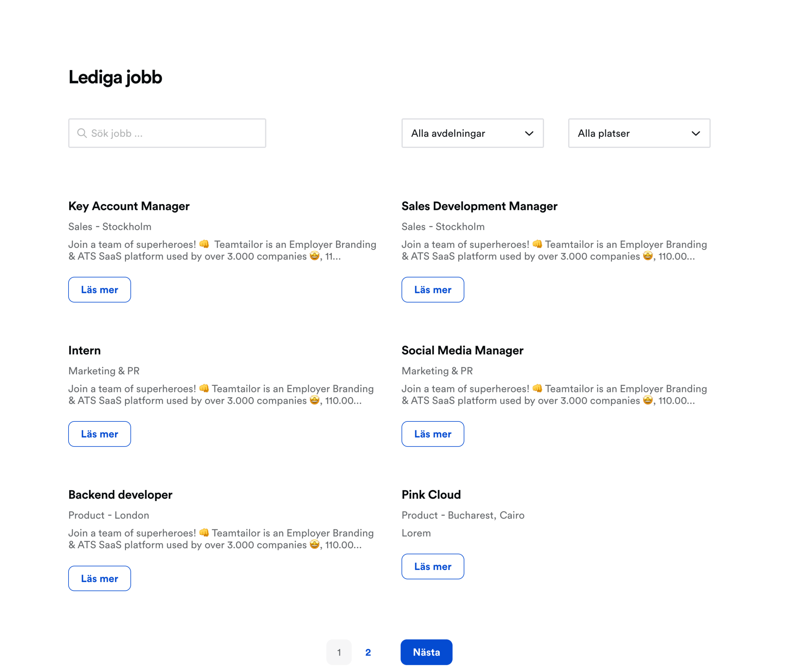Open the Intern job title
794x672 pixels.
pyautogui.click(x=85, y=350)
